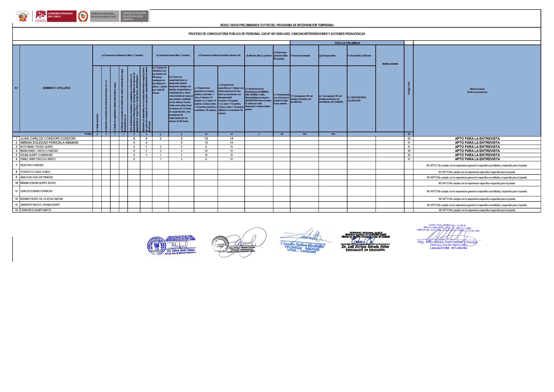Click 'APTO PARA LA ENTREVISTA' in Juan Carlos Condori row
554x392 pixels.
point(477,139)
